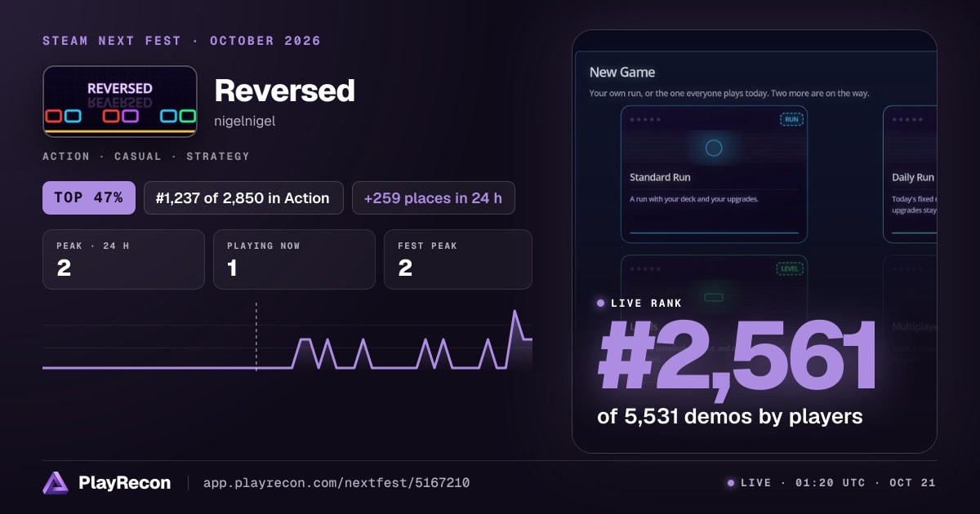This screenshot has width=980, height=514.
Task: Click the TOP 47% badge
Action: (x=89, y=197)
